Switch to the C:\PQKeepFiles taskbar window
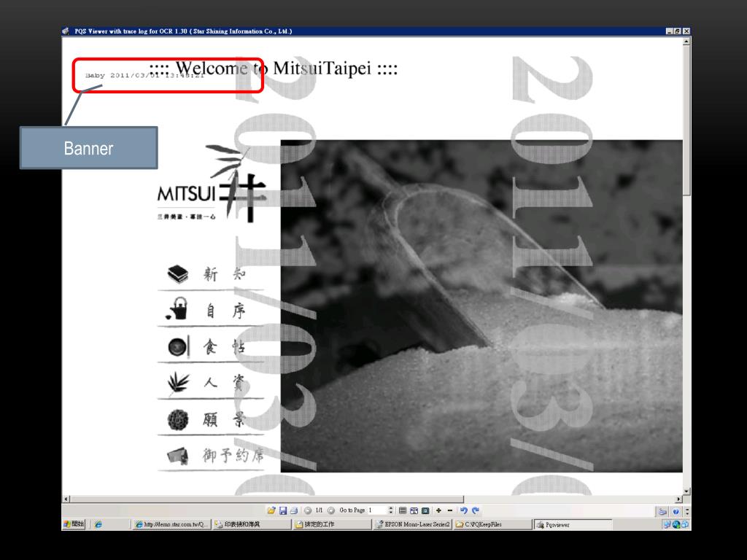The image size is (747, 560). pos(492,524)
